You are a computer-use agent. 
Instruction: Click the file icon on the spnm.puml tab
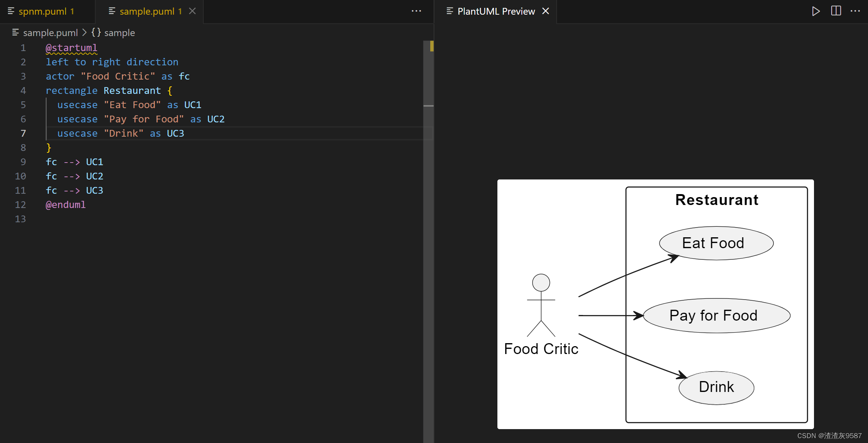pyautogui.click(x=11, y=11)
